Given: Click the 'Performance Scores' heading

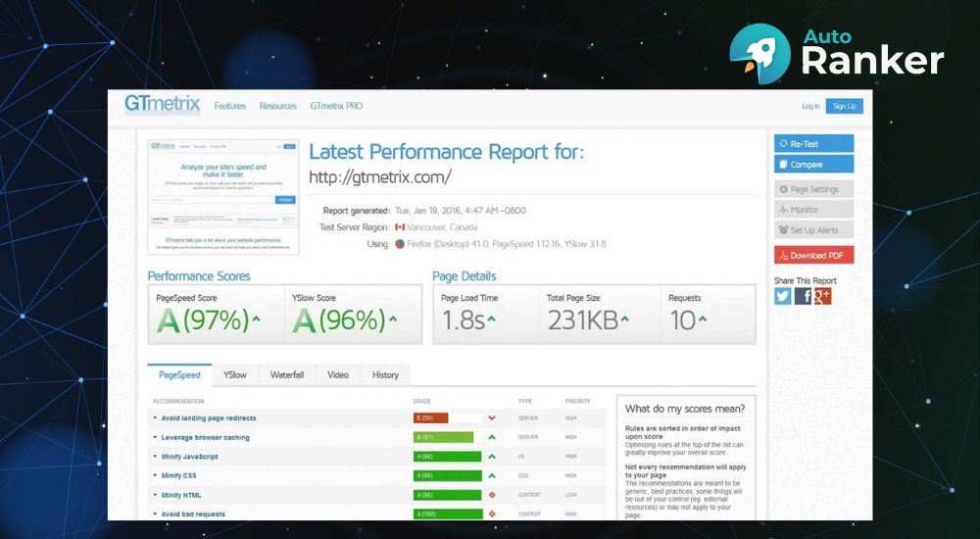Looking at the screenshot, I should click(x=199, y=276).
